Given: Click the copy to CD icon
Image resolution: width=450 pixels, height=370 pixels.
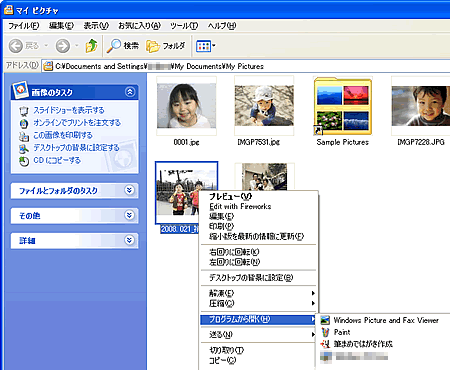Looking at the screenshot, I should (23, 161).
